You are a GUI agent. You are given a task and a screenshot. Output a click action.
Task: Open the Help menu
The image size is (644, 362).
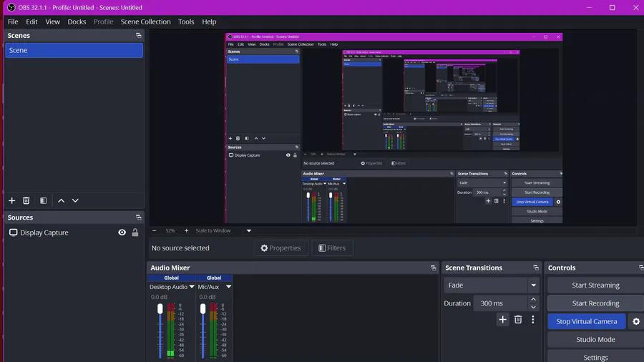(x=209, y=21)
